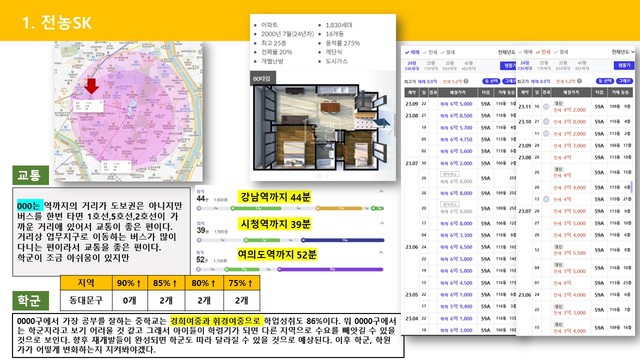Click the 동 선택 button in the sale panel
The height and width of the screenshot is (360, 640).
(x=491, y=81)
